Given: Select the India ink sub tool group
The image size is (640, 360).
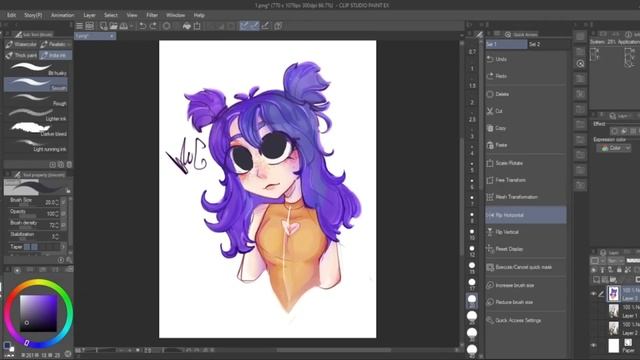Looking at the screenshot, I should pos(56,55).
